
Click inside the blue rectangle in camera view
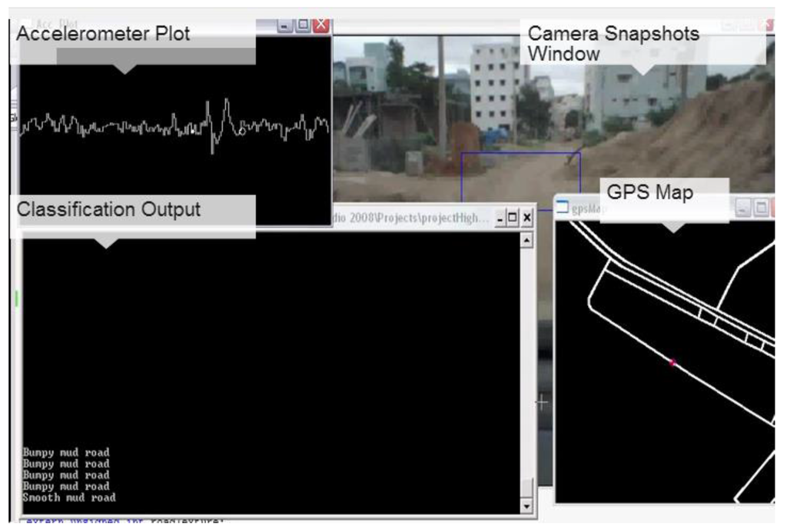[x=520, y=177]
